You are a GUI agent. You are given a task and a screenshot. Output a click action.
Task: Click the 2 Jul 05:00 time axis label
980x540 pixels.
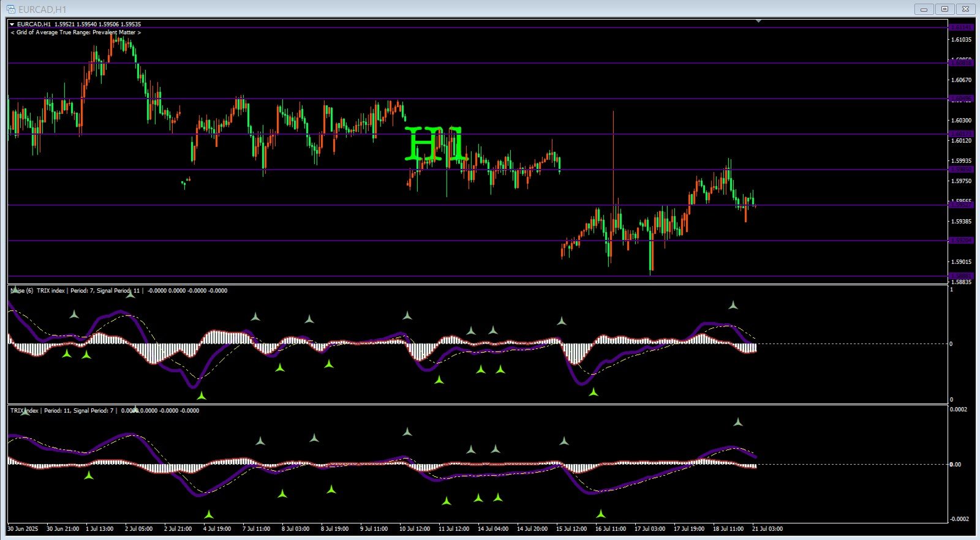tap(138, 529)
